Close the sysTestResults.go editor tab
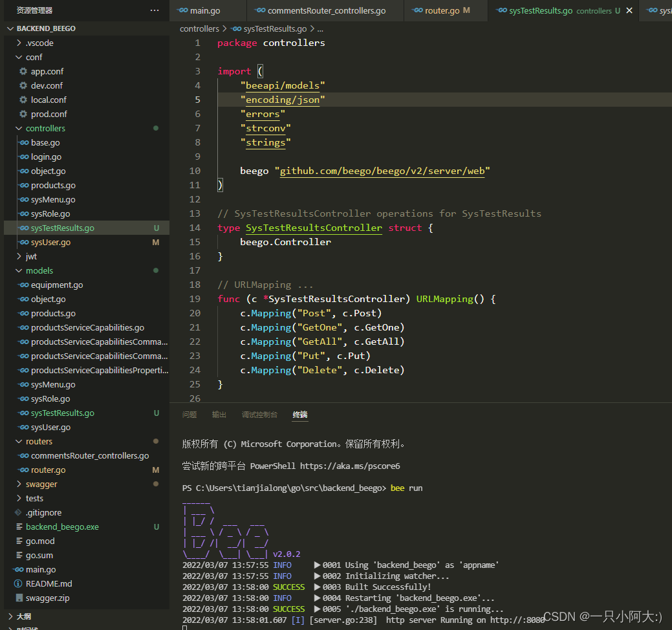This screenshot has width=672, height=630. 629,10
